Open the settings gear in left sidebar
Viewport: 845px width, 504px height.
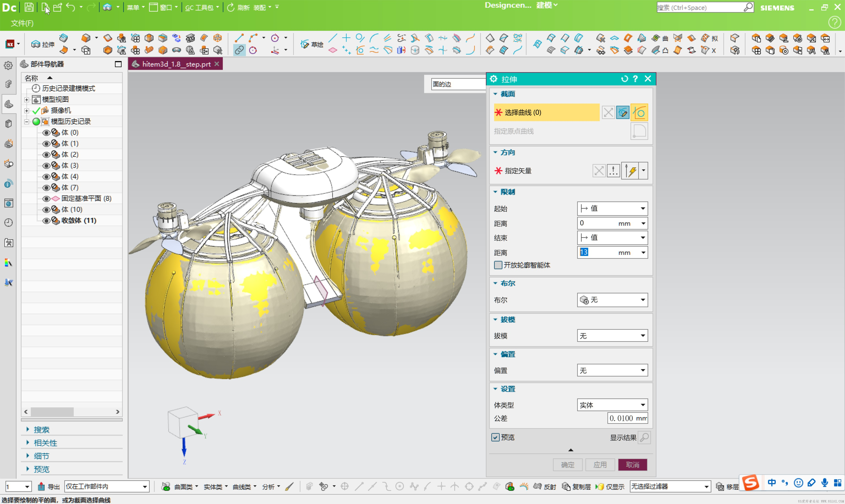(8, 65)
